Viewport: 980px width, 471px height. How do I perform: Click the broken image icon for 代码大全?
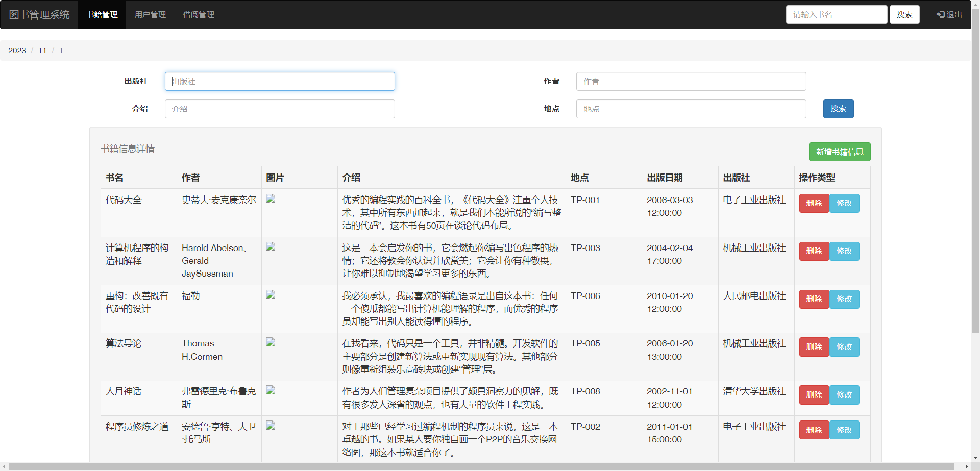click(x=271, y=199)
